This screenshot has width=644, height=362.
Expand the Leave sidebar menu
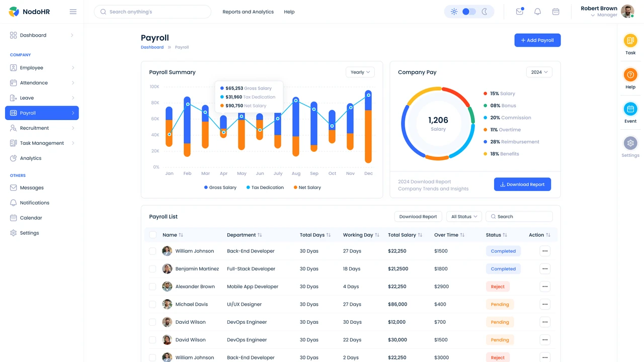[42, 98]
